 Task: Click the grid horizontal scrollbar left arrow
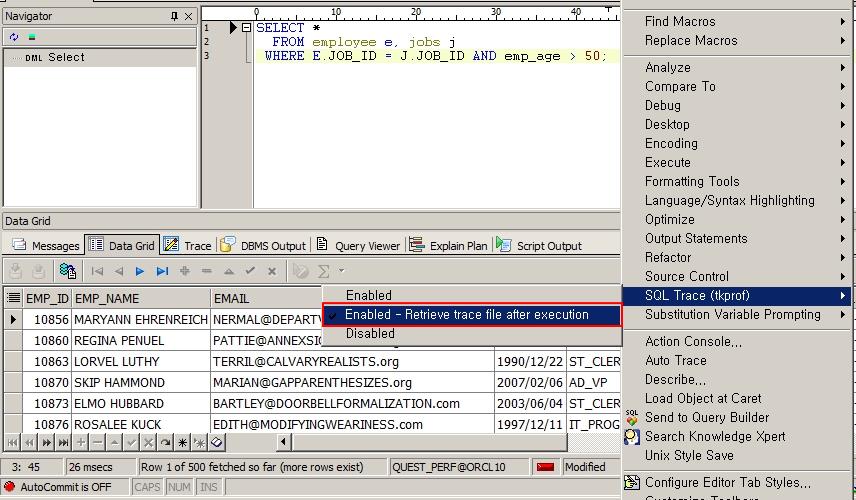(x=285, y=442)
